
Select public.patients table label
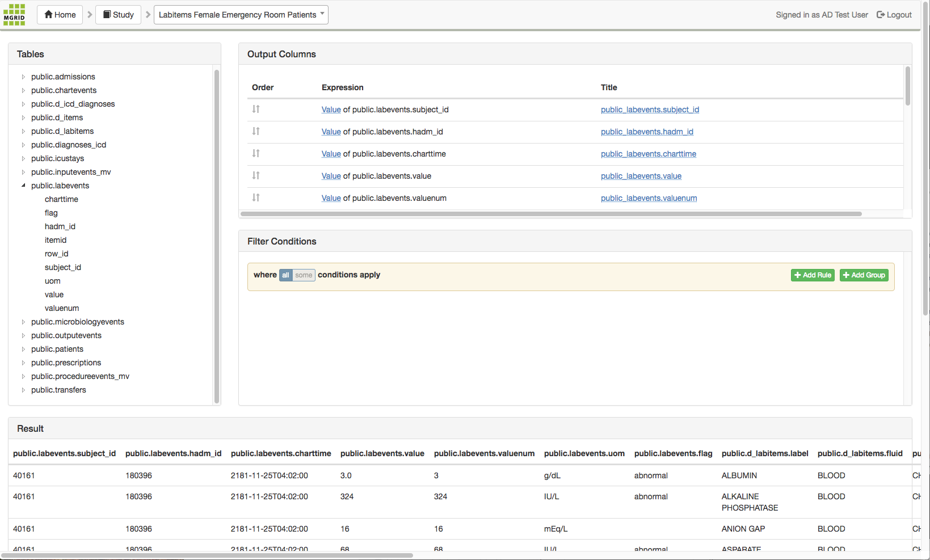click(57, 349)
